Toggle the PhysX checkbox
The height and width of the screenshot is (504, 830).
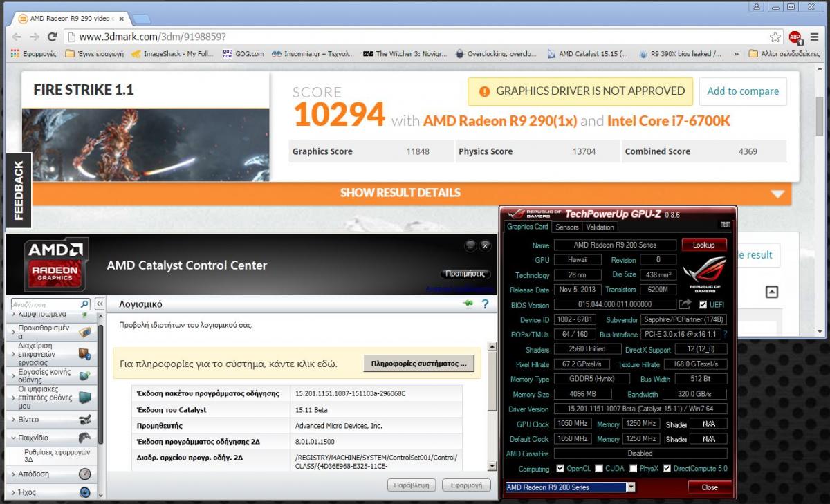[x=634, y=469]
